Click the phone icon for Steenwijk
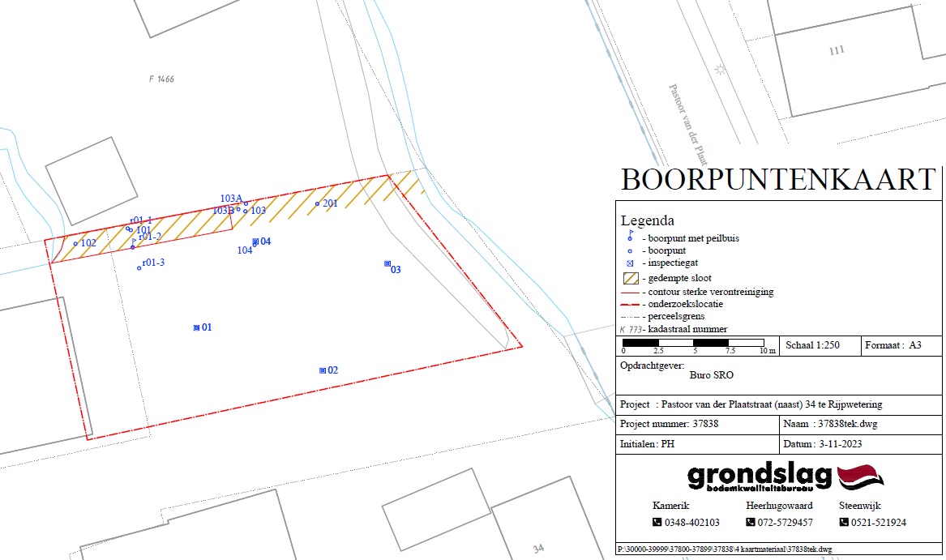The image size is (946, 560). click(843, 523)
